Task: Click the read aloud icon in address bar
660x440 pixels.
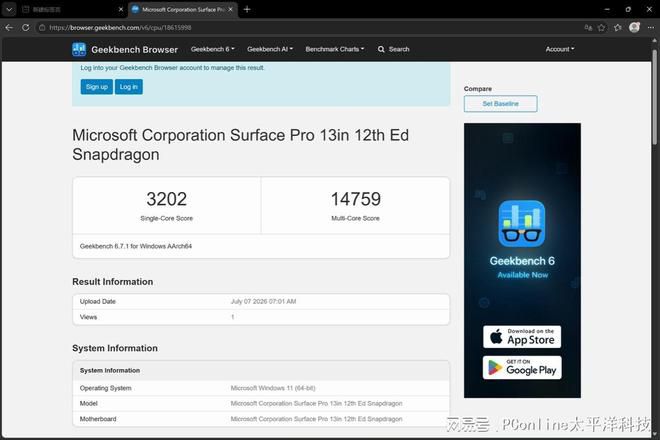Action: click(x=588, y=27)
